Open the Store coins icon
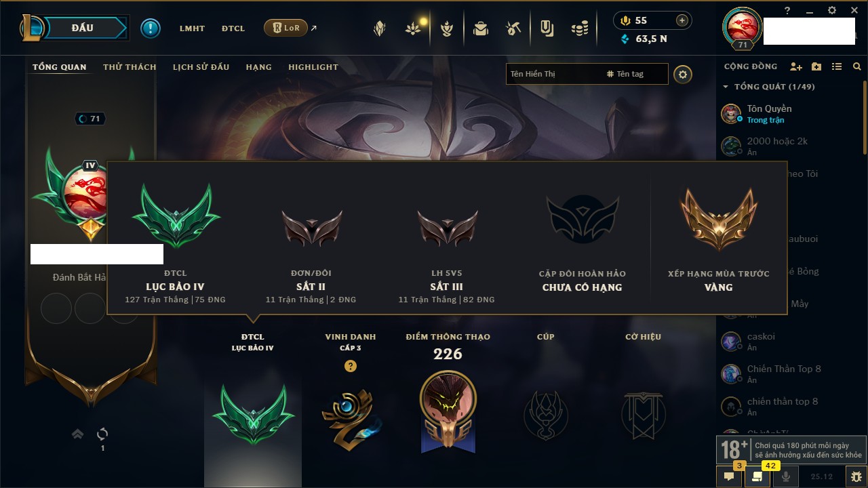Image resolution: width=868 pixels, height=488 pixels. (x=578, y=28)
